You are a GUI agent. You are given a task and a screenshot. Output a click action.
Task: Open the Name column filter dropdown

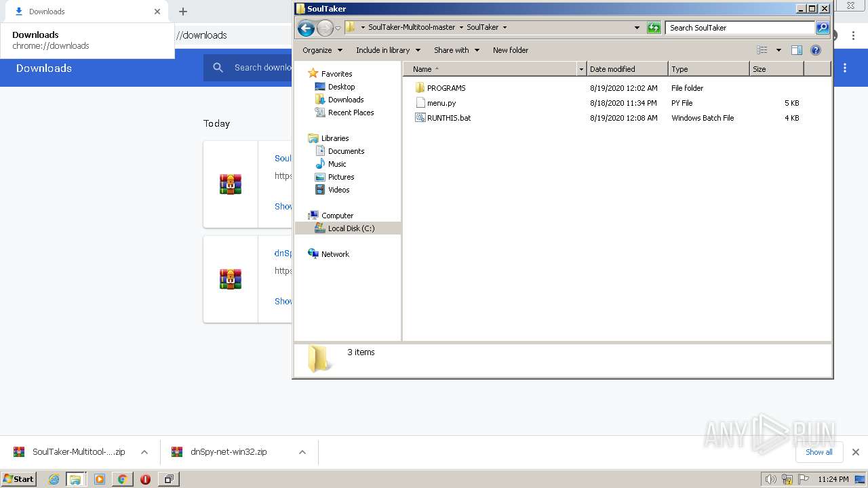(581, 69)
